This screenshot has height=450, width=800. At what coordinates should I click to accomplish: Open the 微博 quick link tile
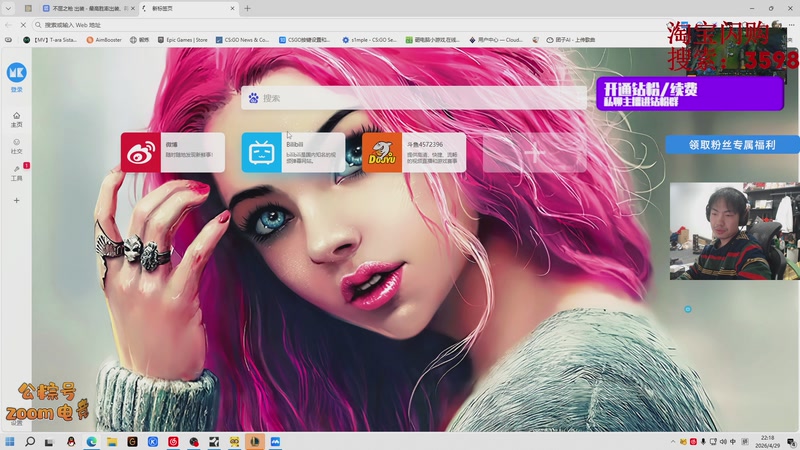[x=173, y=153]
